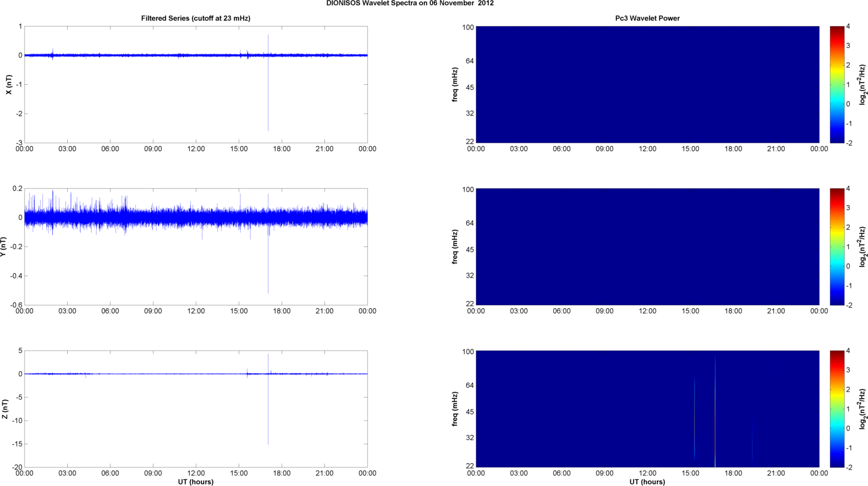The height and width of the screenshot is (486, 868).
Task: Click log2(nT²/Hz) label beside bottom colorbar
Action: pyautogui.click(x=863, y=409)
